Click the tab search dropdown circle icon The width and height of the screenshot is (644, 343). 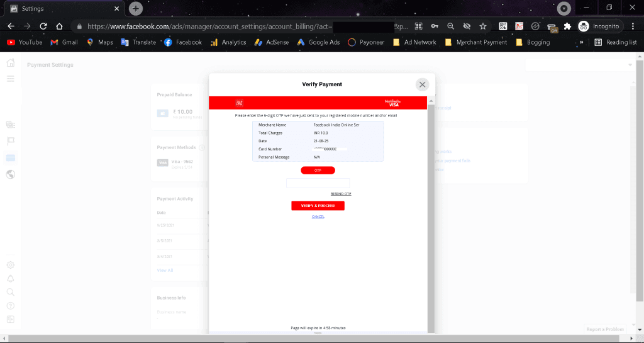click(564, 8)
